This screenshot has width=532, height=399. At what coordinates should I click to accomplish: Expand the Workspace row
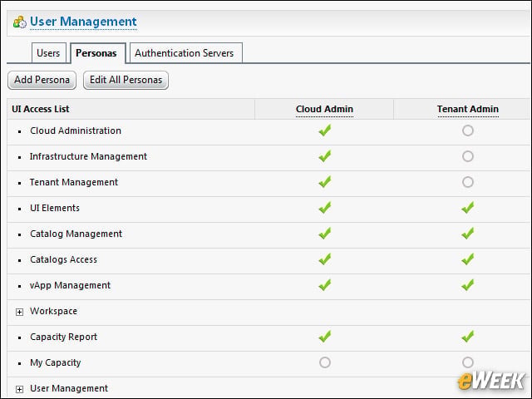20,312
